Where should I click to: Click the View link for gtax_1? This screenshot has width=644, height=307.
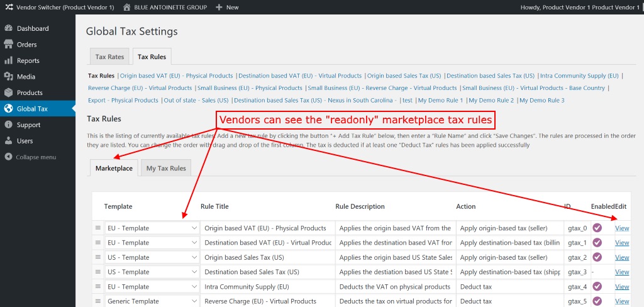coord(622,242)
